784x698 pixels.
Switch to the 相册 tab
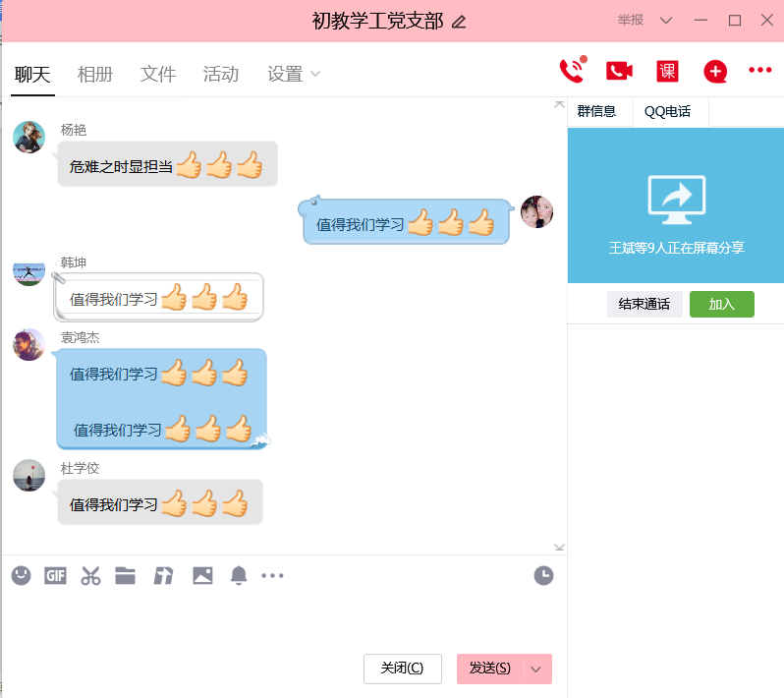pos(95,75)
